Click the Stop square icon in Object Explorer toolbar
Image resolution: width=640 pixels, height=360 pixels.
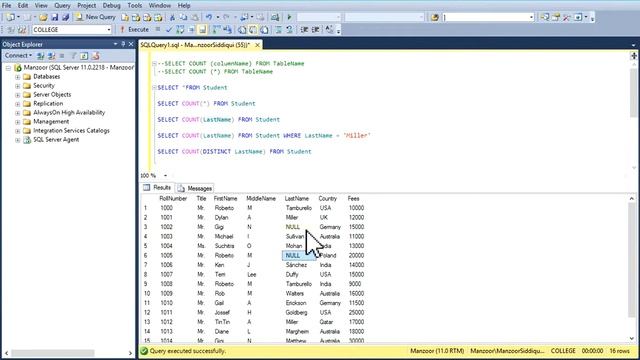[62, 56]
